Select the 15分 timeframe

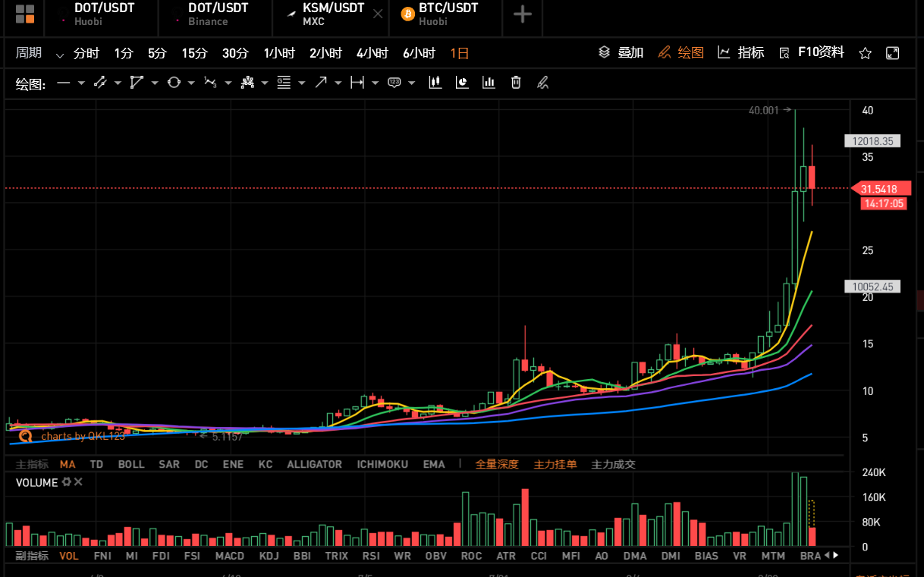point(194,53)
